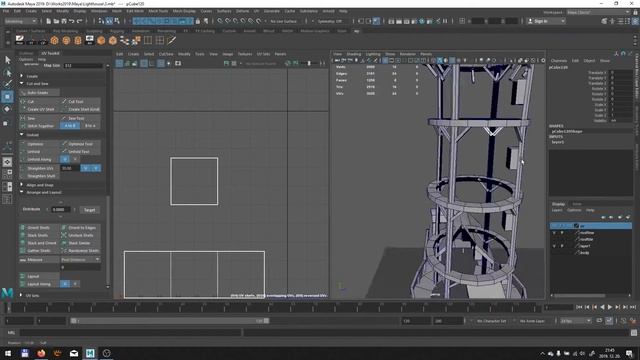Click the Stitch Together button
Image resolution: width=640 pixels, height=360 pixels.
(39, 126)
